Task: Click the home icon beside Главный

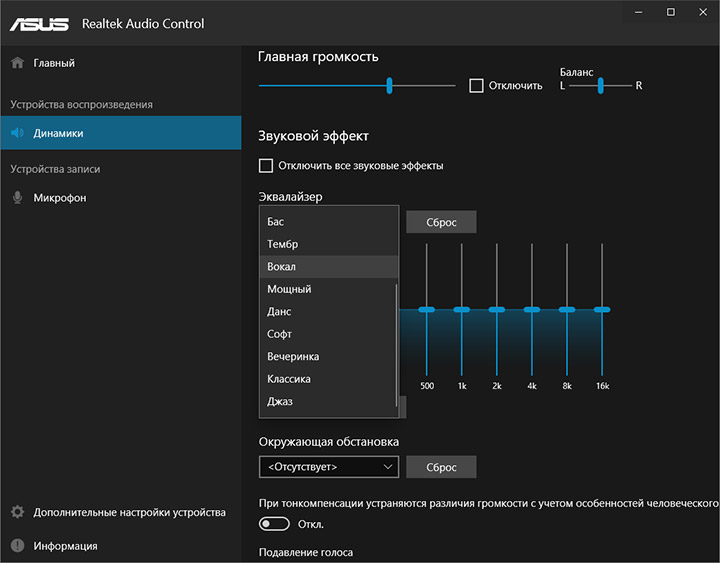Action: click(17, 63)
